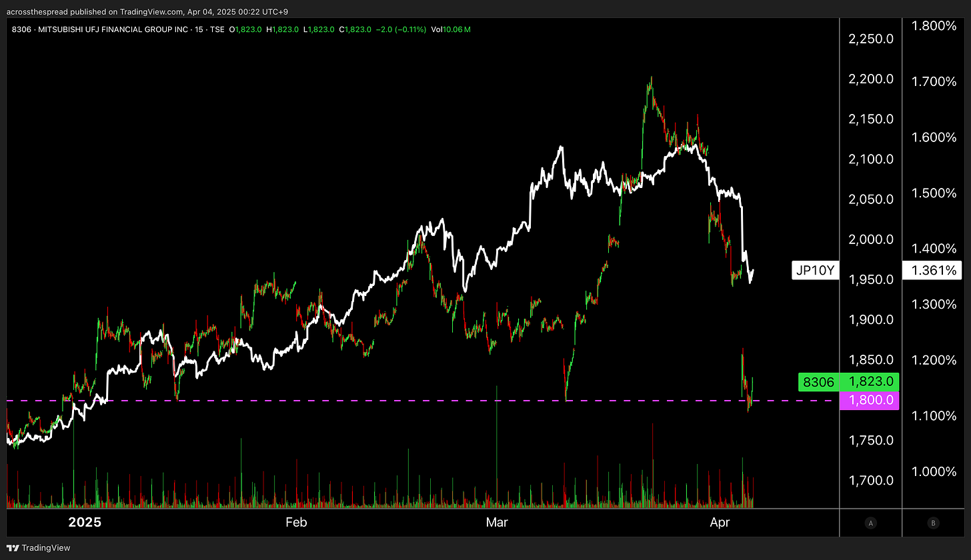Click the Vol 10.06 M legend value
Screen dimensions: 971x560
point(451,29)
